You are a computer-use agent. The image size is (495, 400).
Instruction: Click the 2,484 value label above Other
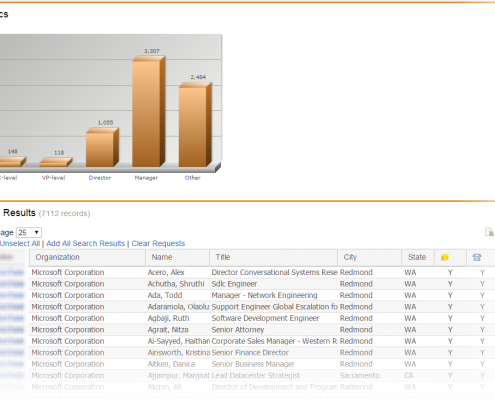pos(198,77)
